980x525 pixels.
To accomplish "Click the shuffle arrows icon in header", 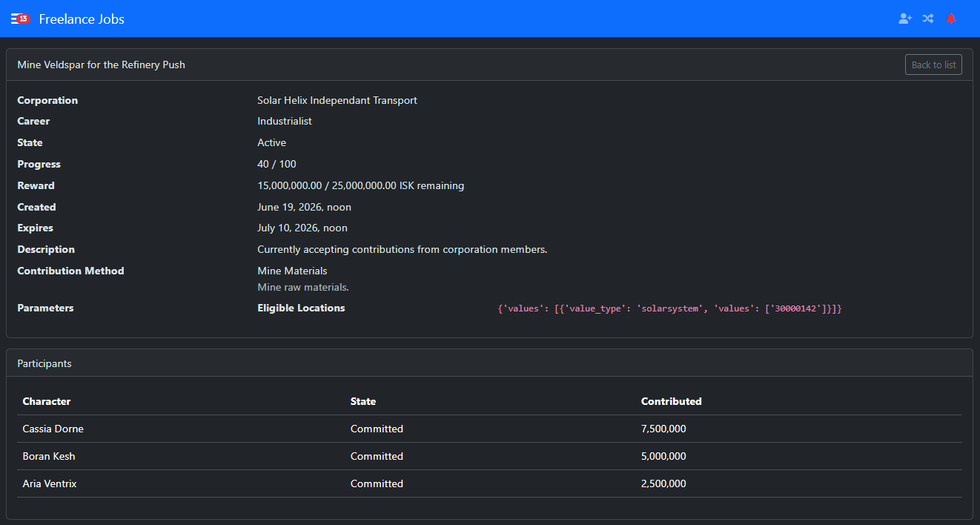I will [928, 19].
